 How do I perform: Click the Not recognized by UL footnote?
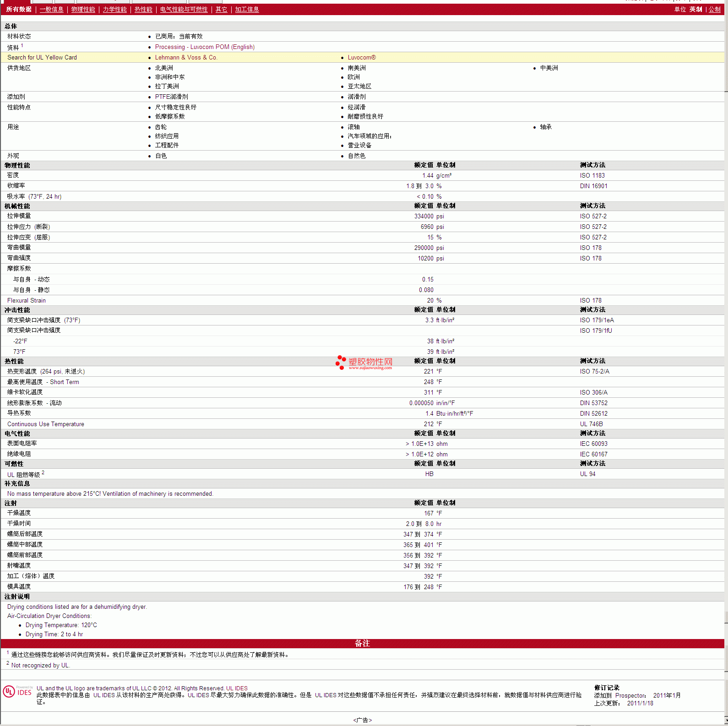click(x=40, y=666)
